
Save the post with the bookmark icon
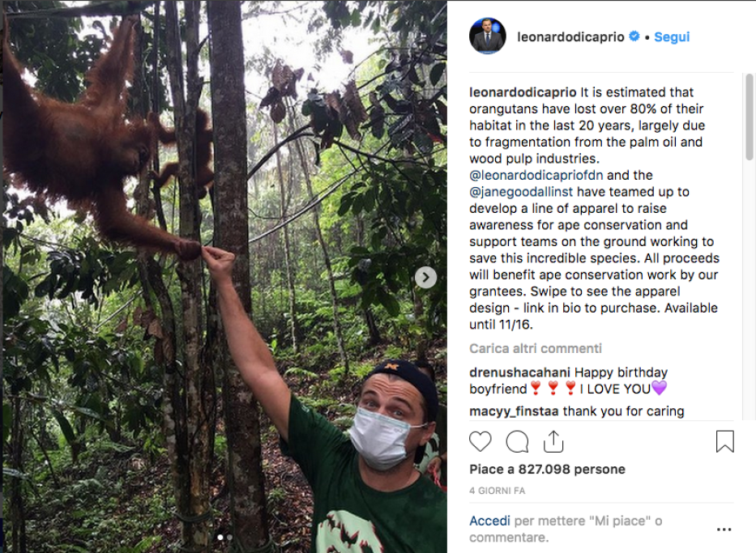click(724, 441)
